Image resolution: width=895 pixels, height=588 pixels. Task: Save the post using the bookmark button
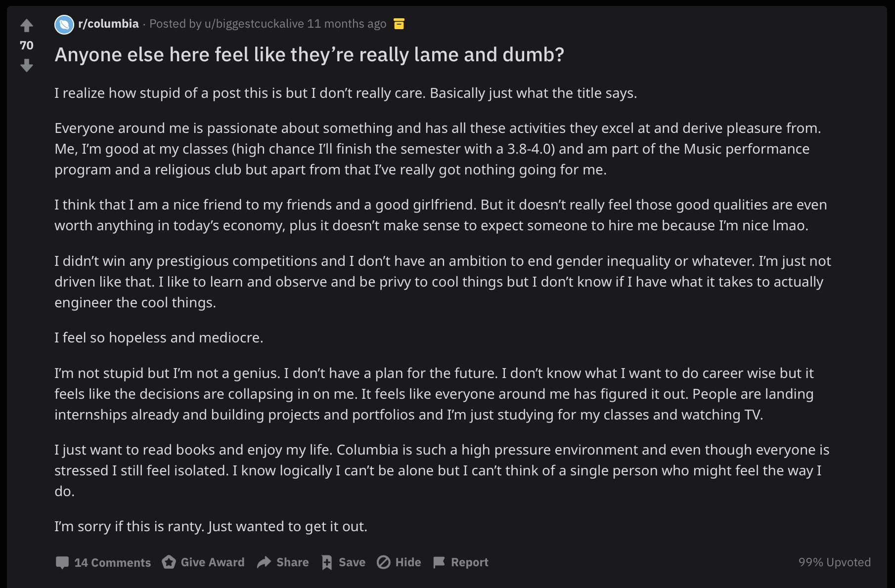[343, 562]
